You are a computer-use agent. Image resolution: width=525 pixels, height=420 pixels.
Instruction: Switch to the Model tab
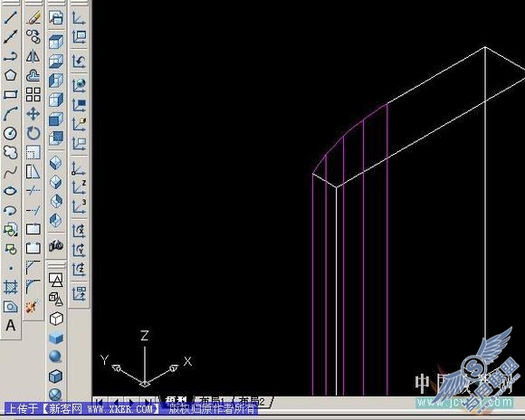click(177, 401)
